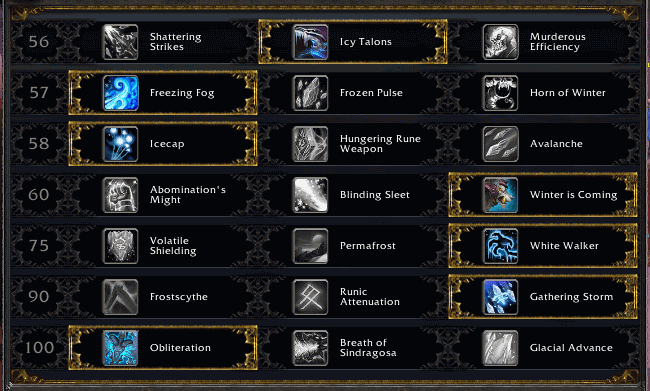Select the Permafrost talent icon
The width and height of the screenshot is (650, 391).
[x=310, y=246]
